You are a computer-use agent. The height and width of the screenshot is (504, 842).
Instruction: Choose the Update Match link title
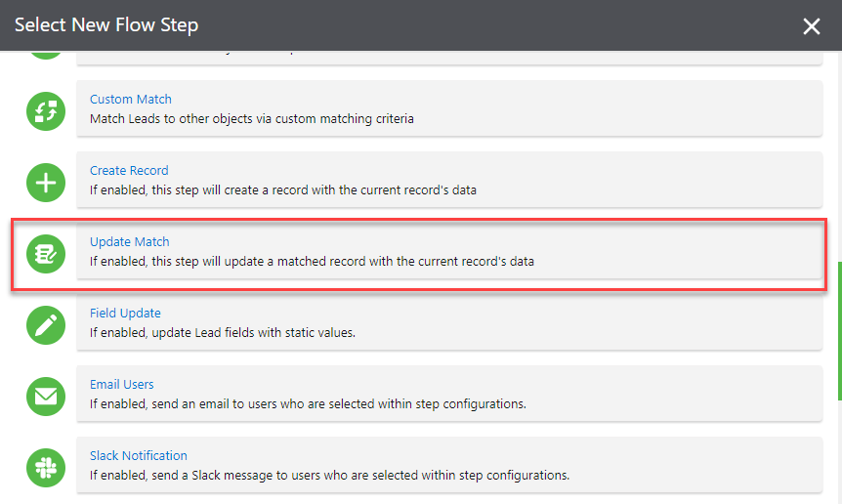tap(130, 242)
